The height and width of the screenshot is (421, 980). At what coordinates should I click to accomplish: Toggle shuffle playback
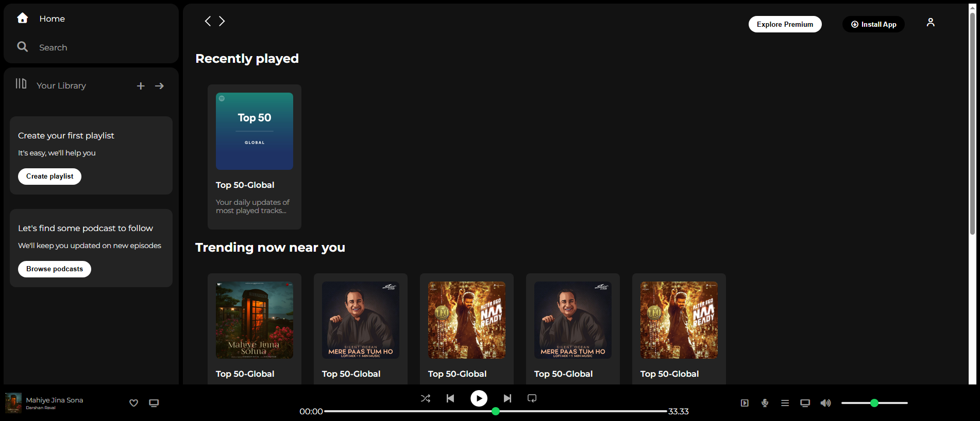pos(426,398)
